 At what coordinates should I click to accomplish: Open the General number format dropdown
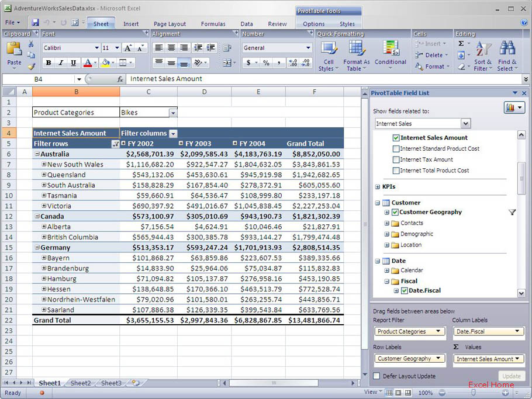(x=308, y=48)
